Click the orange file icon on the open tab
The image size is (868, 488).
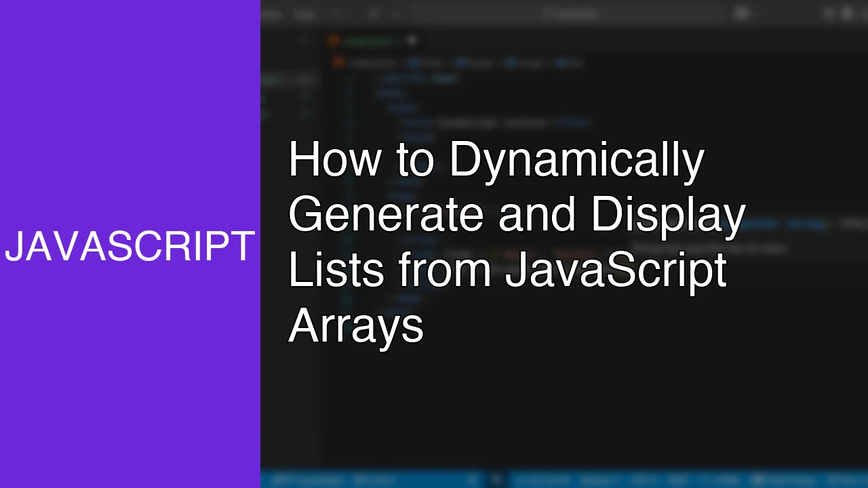tap(333, 39)
